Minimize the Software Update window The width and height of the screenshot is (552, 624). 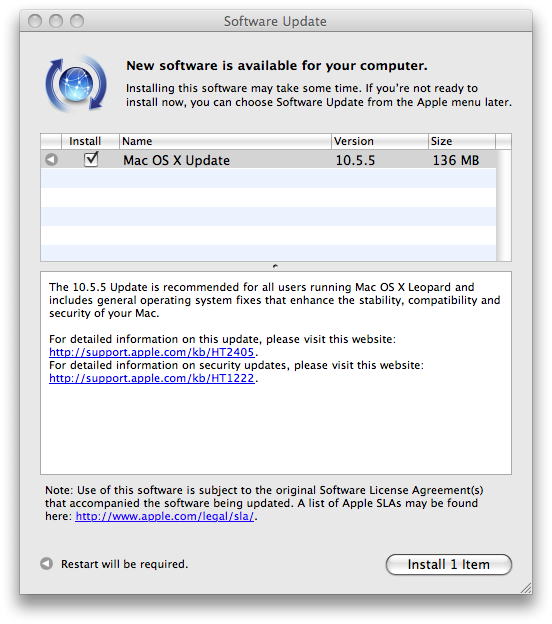click(56, 21)
